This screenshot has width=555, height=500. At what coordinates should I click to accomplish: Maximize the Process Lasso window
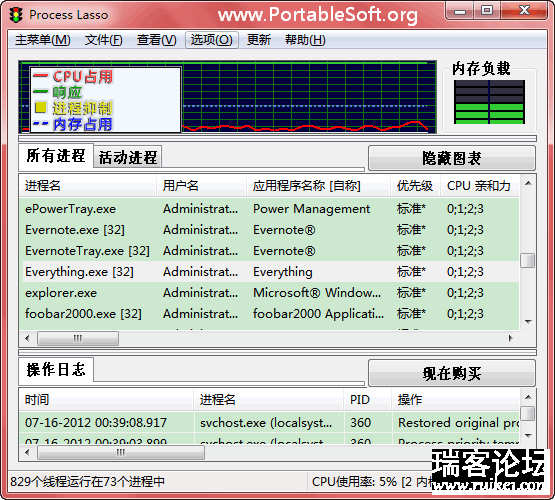click(487, 11)
